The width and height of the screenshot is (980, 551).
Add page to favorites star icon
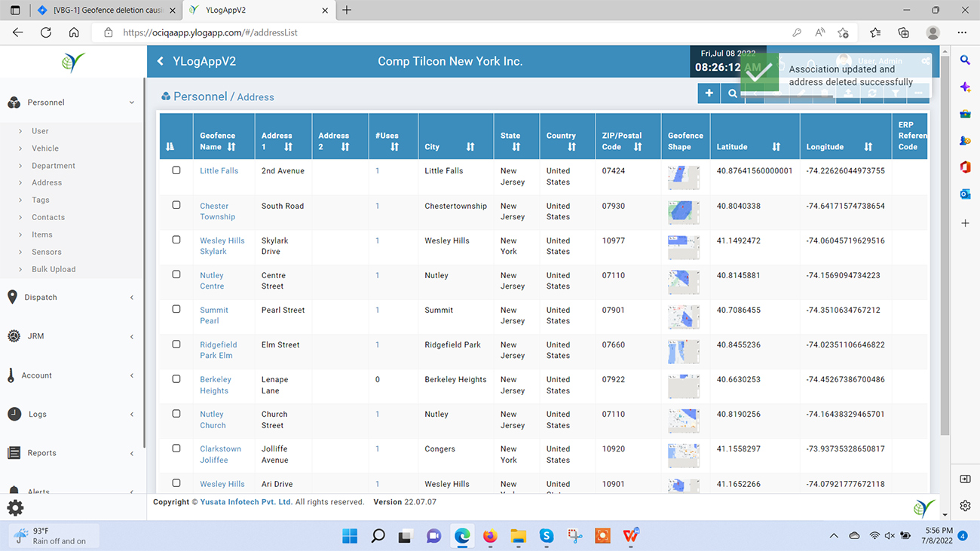[x=843, y=32]
